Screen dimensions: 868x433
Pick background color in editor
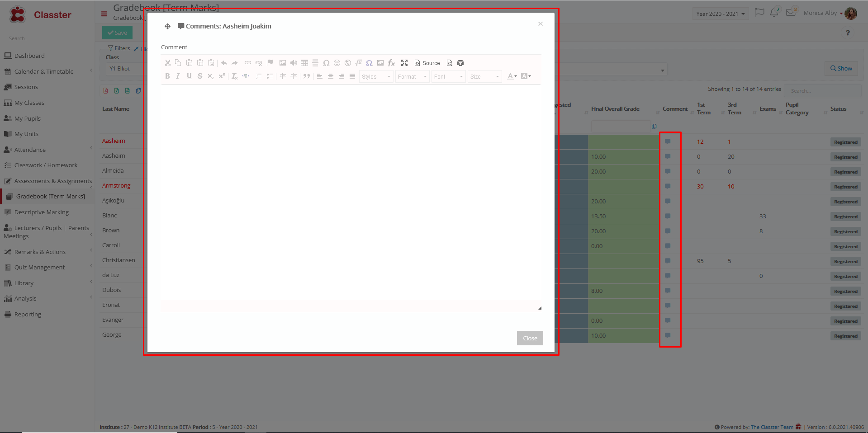526,76
